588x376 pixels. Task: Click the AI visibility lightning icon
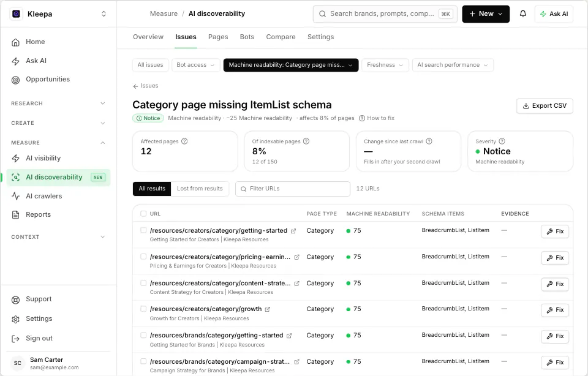tap(15, 159)
